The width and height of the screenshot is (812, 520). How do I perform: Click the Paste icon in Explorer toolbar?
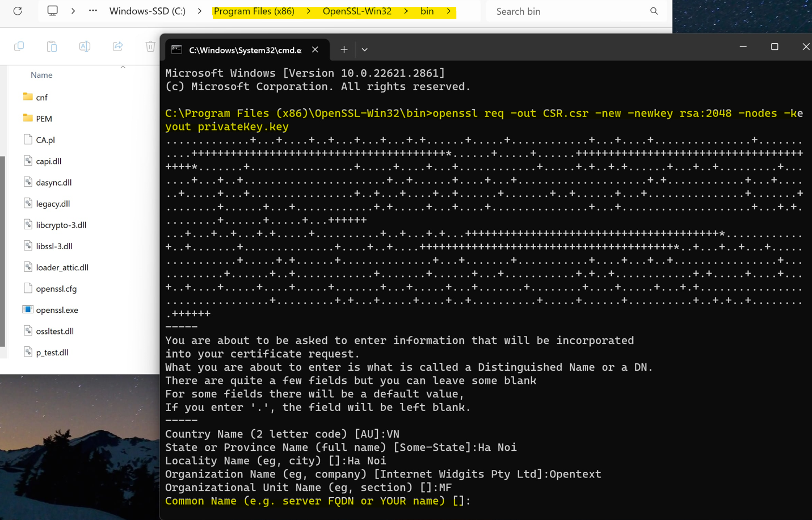tap(52, 46)
